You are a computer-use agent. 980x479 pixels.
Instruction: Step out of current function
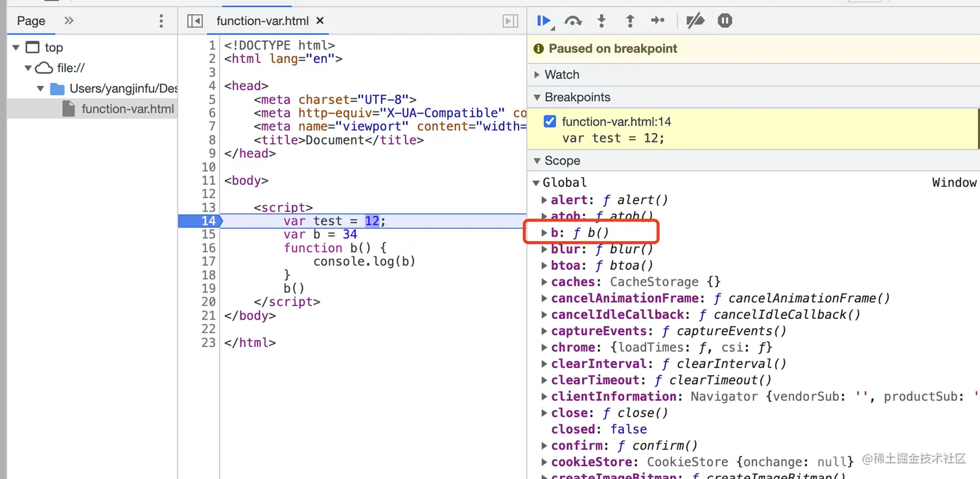pos(630,21)
